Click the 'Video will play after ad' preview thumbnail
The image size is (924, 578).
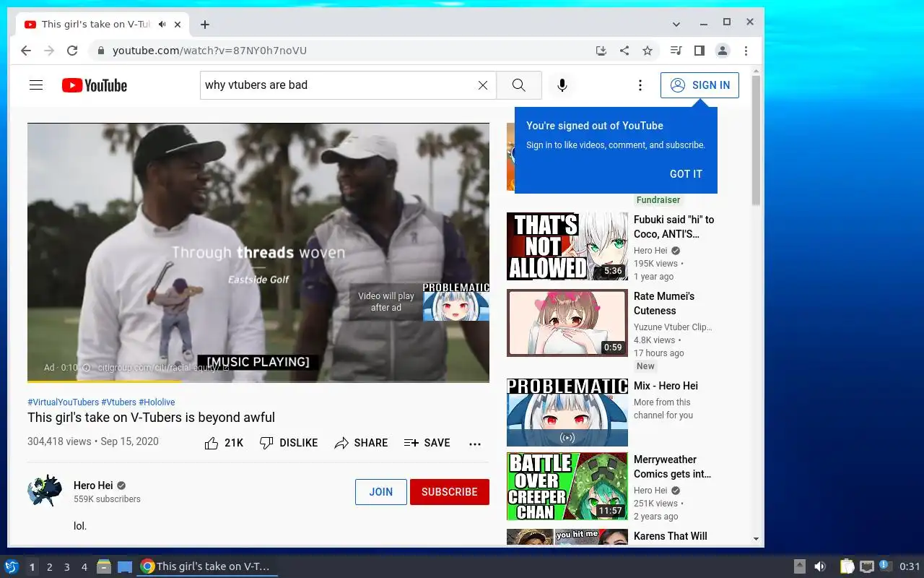point(456,301)
